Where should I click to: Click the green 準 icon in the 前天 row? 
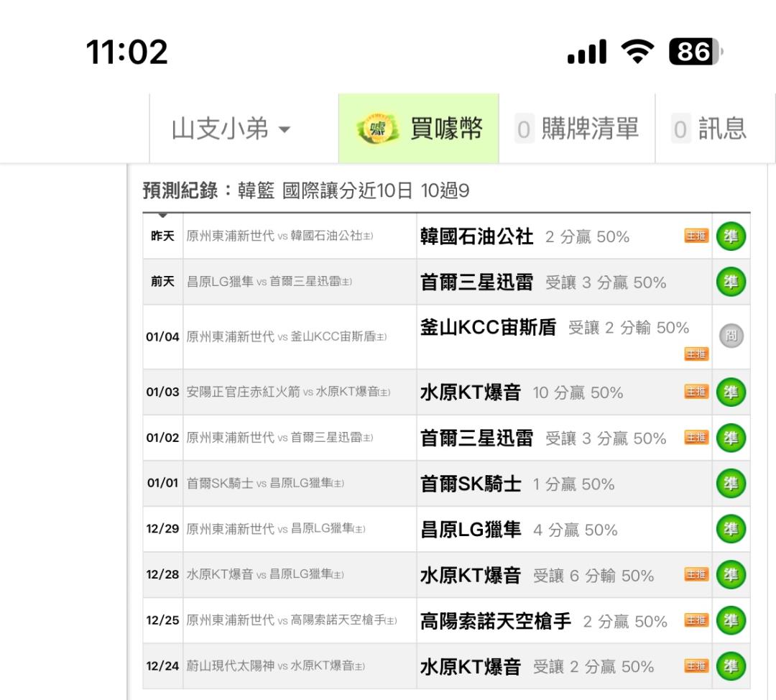click(x=731, y=282)
